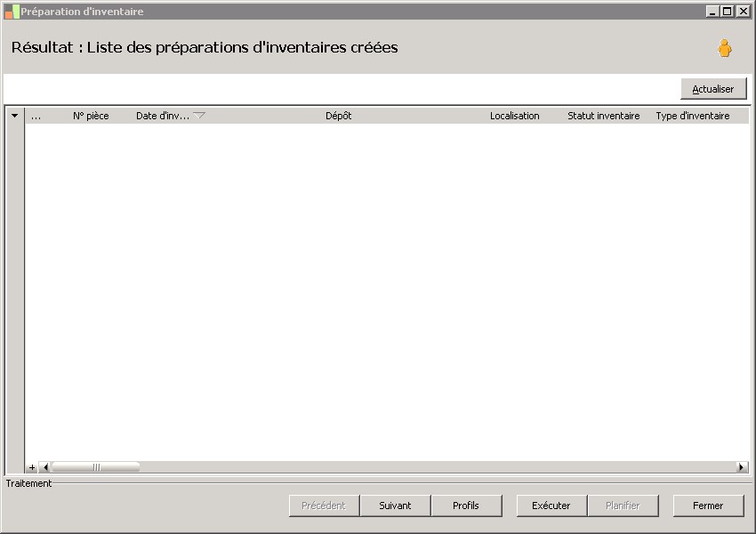Click the Actualiser button

click(x=713, y=89)
